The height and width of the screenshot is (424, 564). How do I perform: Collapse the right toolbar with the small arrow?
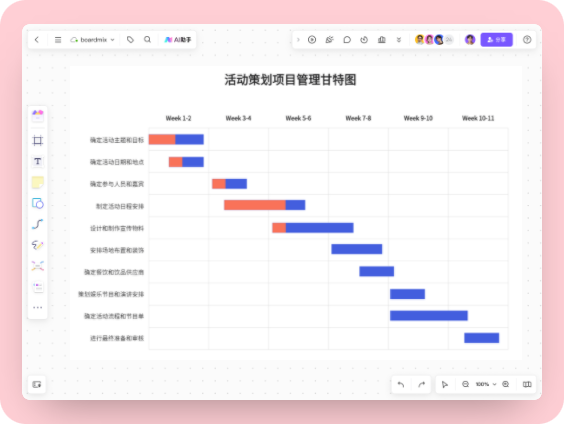click(298, 40)
